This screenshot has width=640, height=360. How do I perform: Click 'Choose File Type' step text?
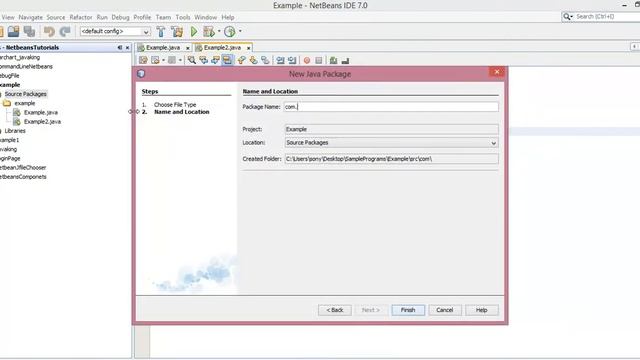click(175, 104)
